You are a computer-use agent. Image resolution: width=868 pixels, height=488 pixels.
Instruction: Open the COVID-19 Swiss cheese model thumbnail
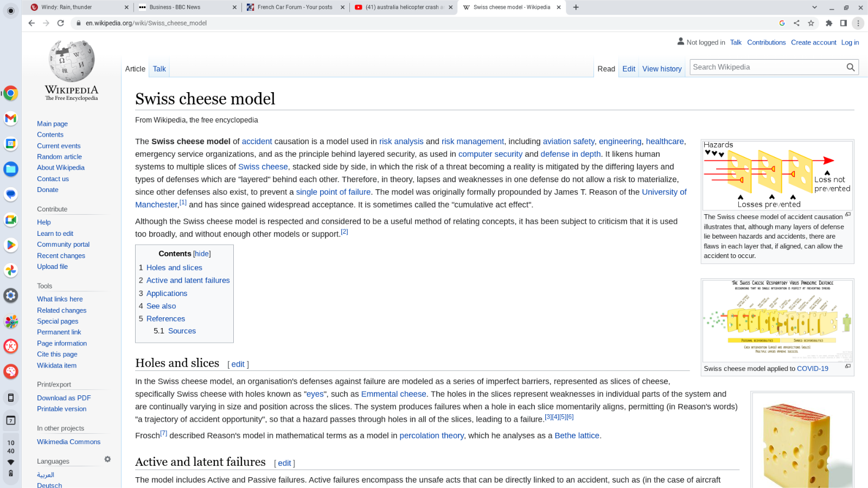(777, 320)
